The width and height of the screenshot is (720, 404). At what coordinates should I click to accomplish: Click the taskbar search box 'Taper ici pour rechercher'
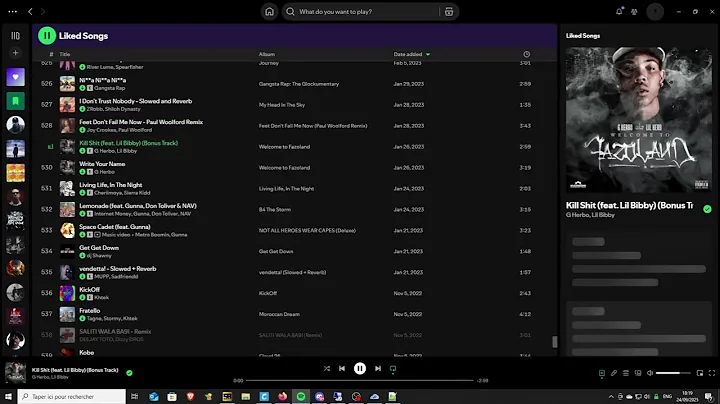[72, 396]
